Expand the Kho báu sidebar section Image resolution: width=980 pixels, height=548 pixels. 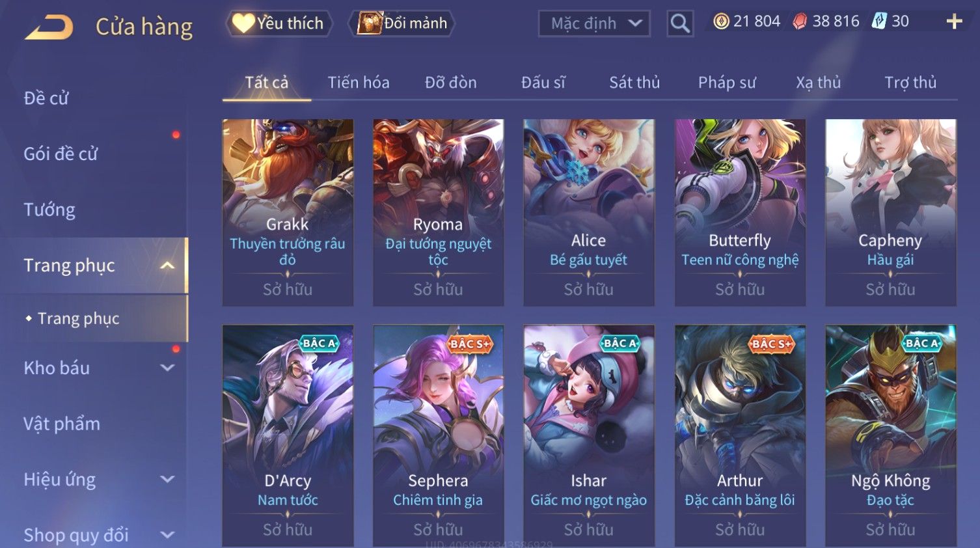click(167, 368)
